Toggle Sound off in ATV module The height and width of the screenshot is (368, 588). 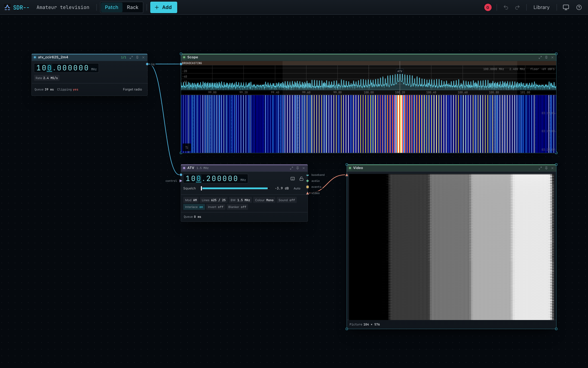coord(286,200)
